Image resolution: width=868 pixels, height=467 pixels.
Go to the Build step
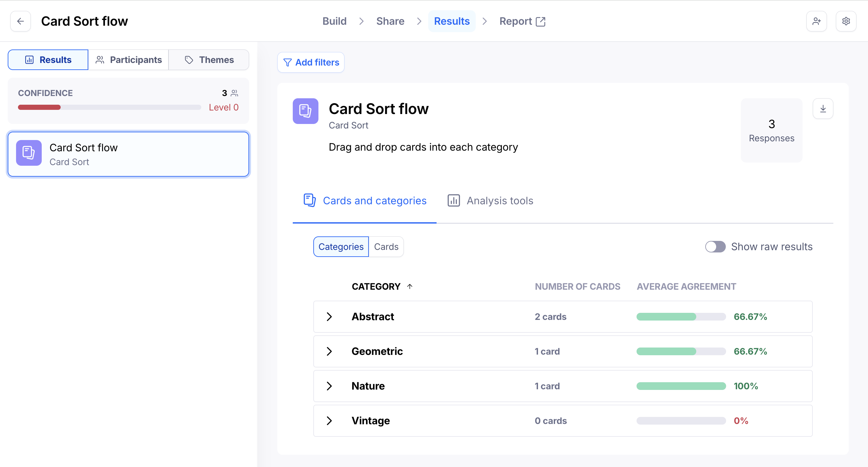click(334, 21)
